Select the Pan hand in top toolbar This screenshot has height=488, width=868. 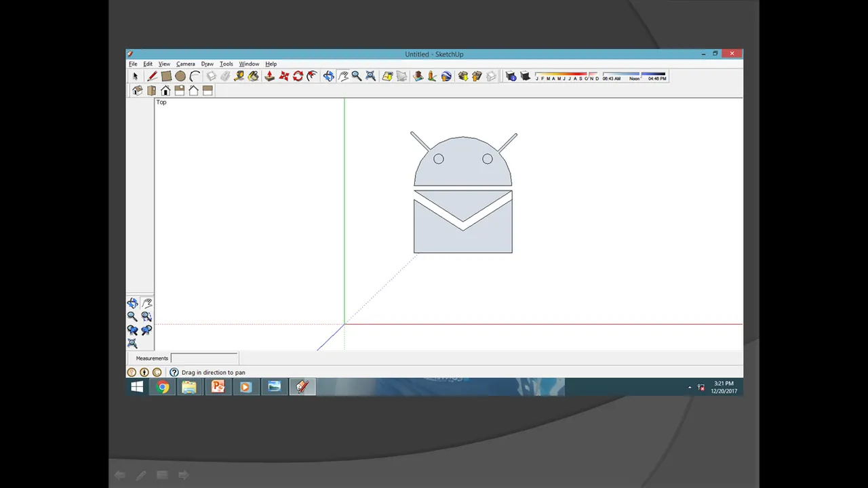pyautogui.click(x=342, y=77)
